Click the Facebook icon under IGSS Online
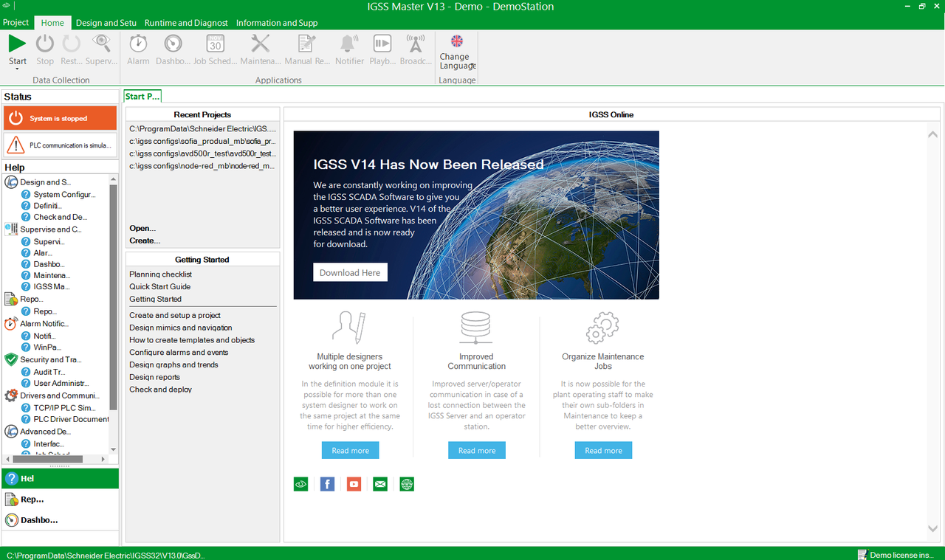Viewport: 945px width, 560px height. pos(327,484)
